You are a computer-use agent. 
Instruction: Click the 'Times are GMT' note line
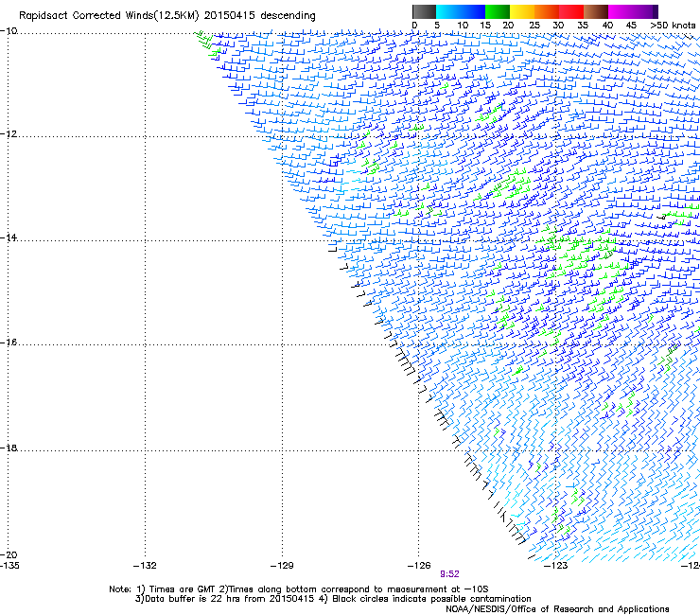(x=299, y=589)
